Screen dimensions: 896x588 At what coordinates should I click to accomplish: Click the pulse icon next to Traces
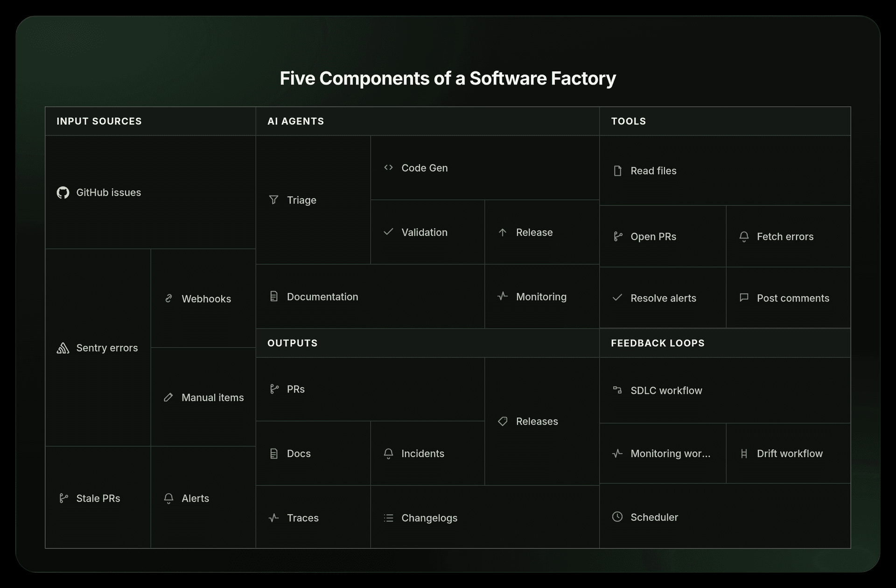click(274, 518)
